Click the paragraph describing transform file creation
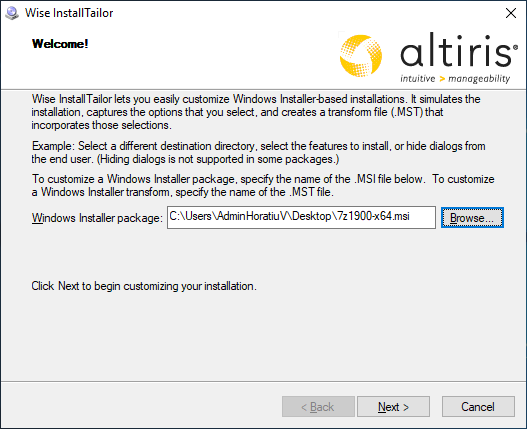The width and height of the screenshot is (527, 429). pyautogui.click(x=256, y=112)
